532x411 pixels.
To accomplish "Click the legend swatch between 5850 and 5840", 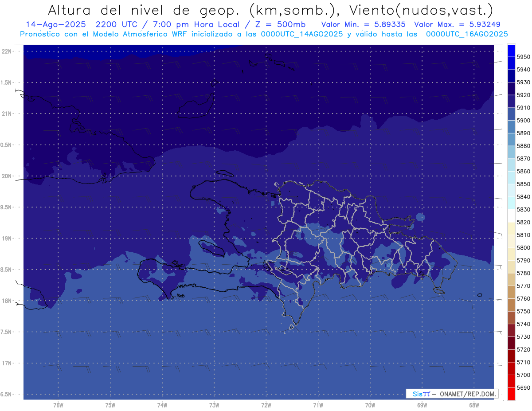I will tap(511, 190).
